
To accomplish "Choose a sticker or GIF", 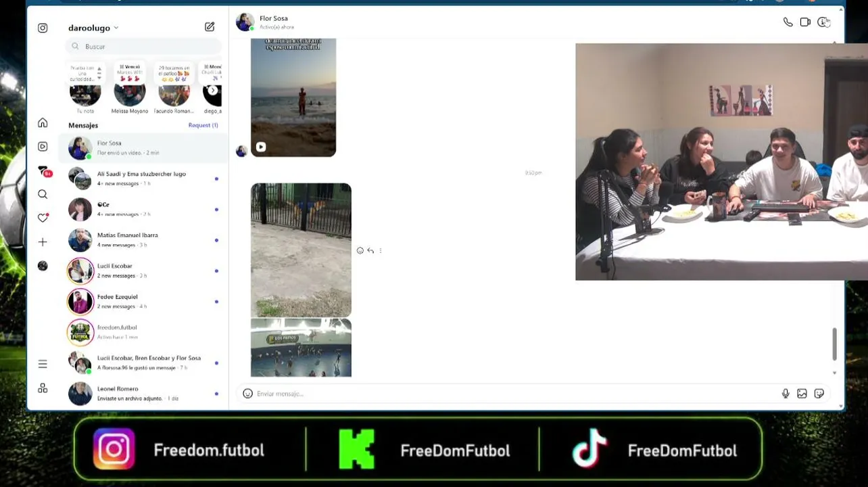I will 819,394.
